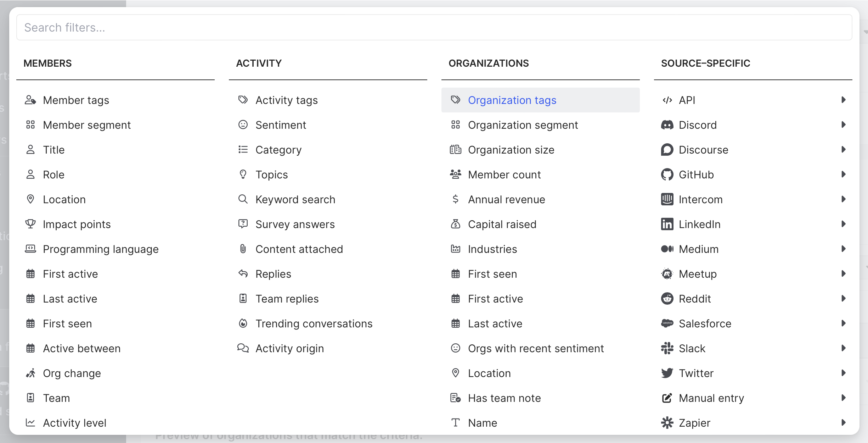Expand the Manual entry submenu arrow
Screen dimensions: 868x443
tap(844, 398)
